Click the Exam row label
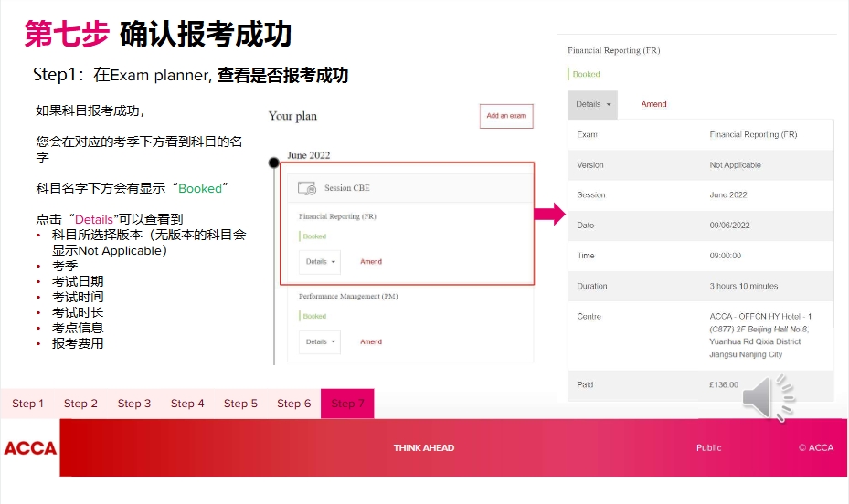 coord(587,134)
